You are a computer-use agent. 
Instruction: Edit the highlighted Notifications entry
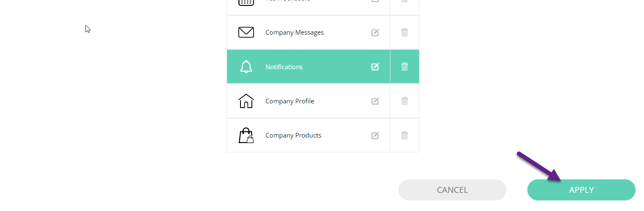[x=375, y=66]
